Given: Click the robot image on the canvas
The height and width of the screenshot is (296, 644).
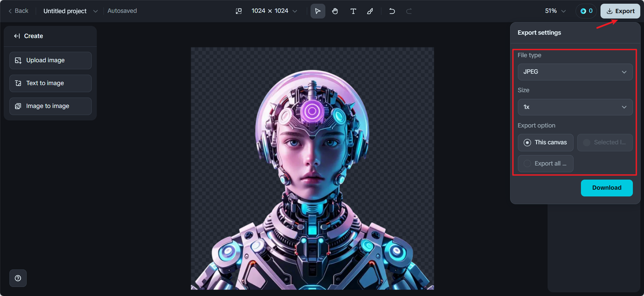Looking at the screenshot, I should pos(312,169).
